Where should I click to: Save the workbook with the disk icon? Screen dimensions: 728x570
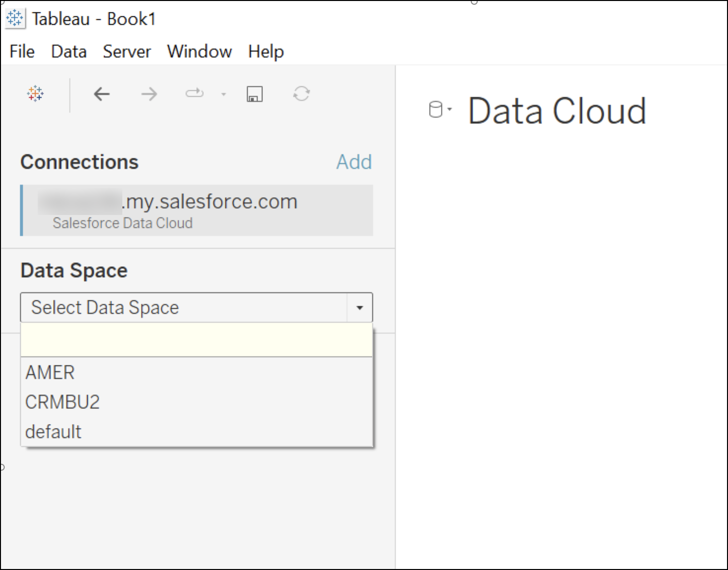pyautogui.click(x=255, y=94)
